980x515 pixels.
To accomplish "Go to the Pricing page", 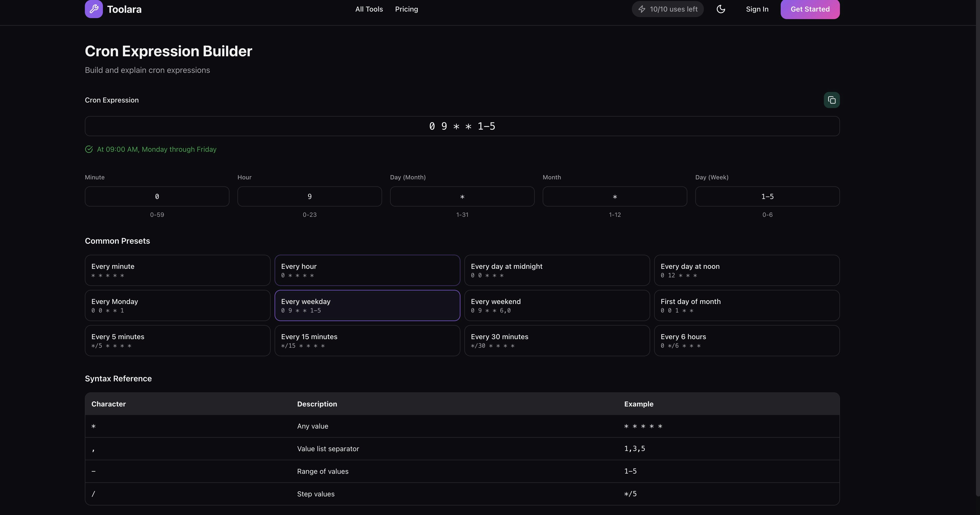I will coord(406,9).
